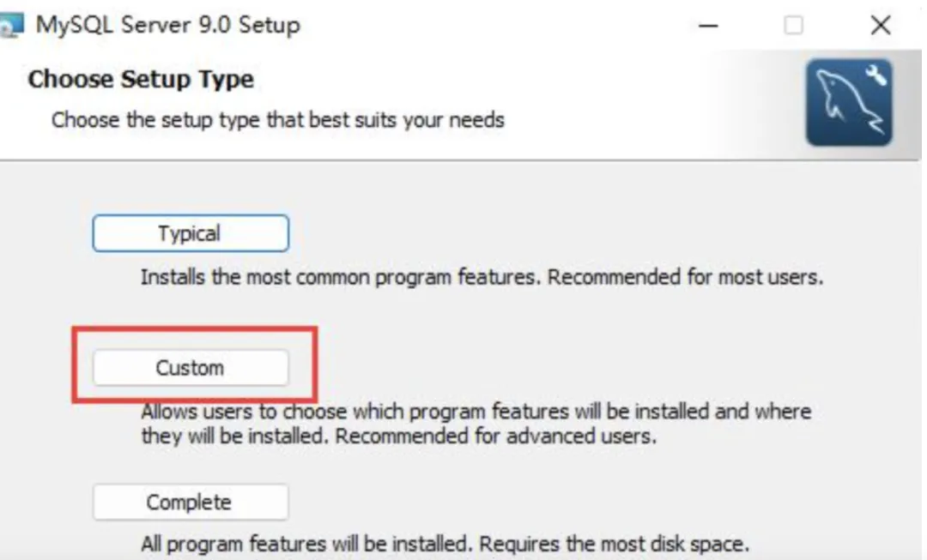This screenshot has width=927, height=560.
Task: Select the Custom setup type button
Action: click(191, 368)
